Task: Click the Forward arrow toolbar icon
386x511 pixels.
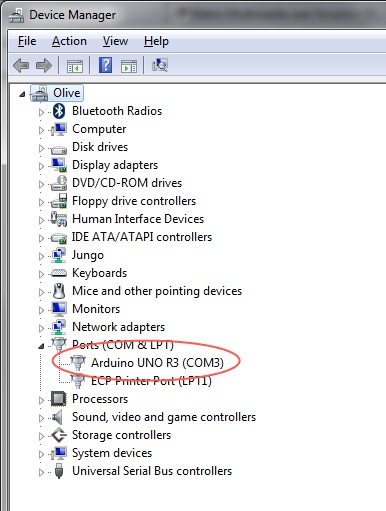Action: (x=44, y=65)
